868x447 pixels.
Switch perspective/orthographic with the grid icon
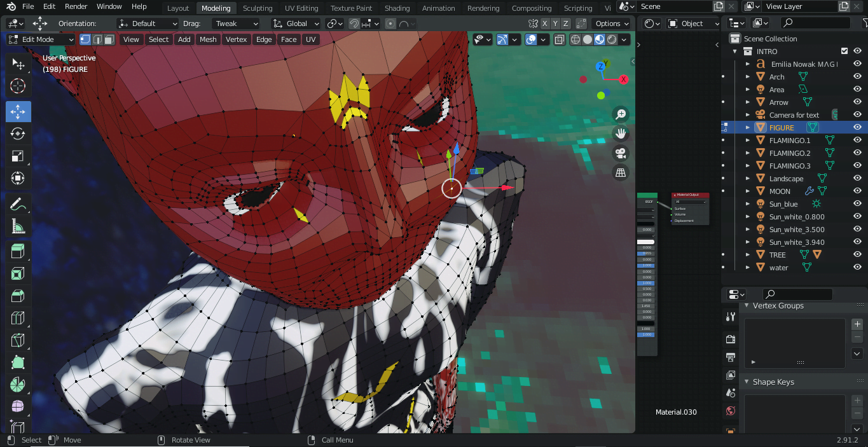(x=621, y=172)
